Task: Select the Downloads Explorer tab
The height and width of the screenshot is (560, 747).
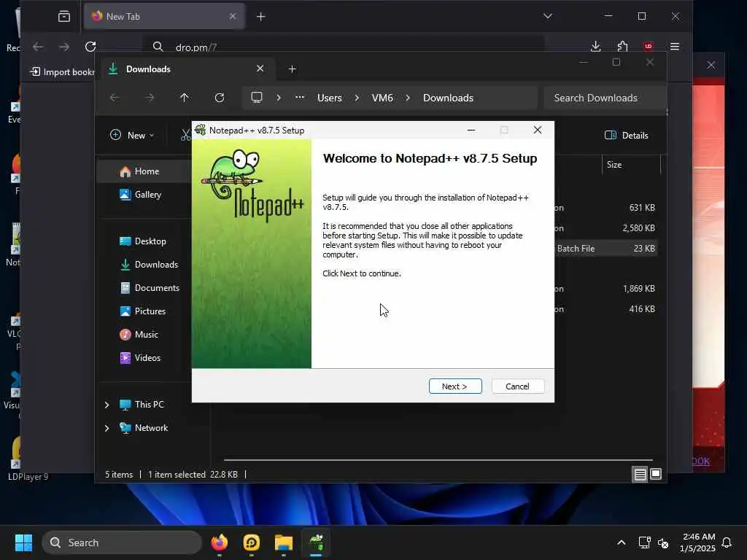Action: (x=186, y=69)
